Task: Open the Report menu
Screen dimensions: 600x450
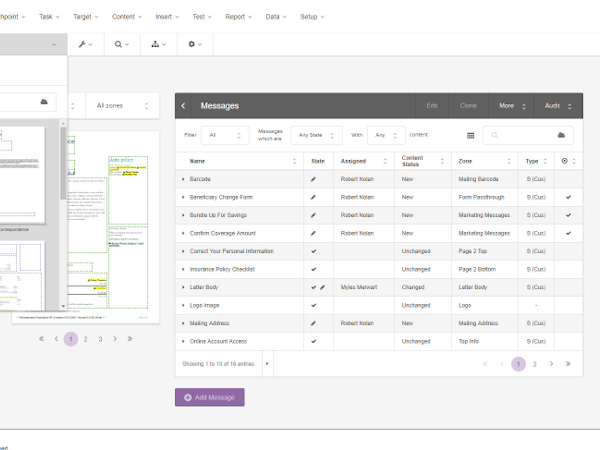Action: (238, 17)
